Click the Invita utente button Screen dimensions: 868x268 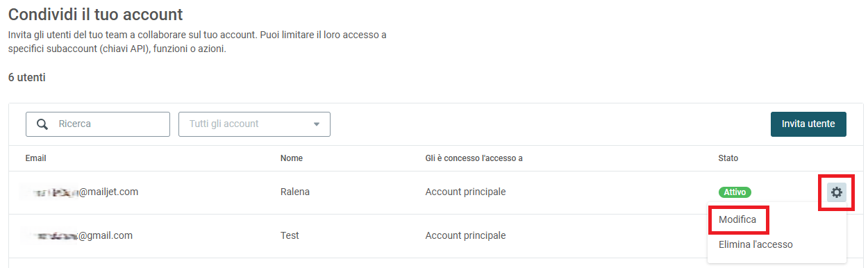pos(808,124)
